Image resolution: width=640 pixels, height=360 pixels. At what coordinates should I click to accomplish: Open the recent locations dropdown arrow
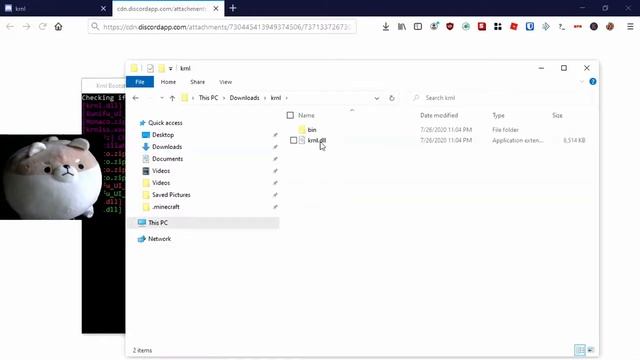point(162,98)
